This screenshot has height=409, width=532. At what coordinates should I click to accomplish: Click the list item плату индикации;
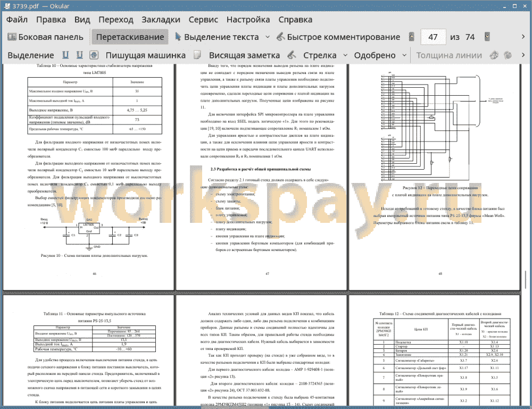pyautogui.click(x=231, y=229)
